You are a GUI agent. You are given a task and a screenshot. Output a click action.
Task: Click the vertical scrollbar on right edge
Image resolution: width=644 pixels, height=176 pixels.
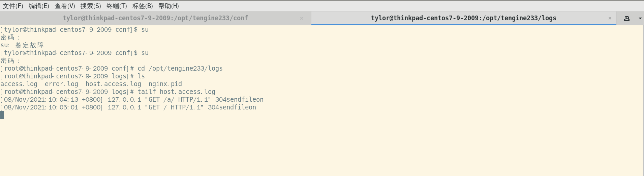(643, 101)
